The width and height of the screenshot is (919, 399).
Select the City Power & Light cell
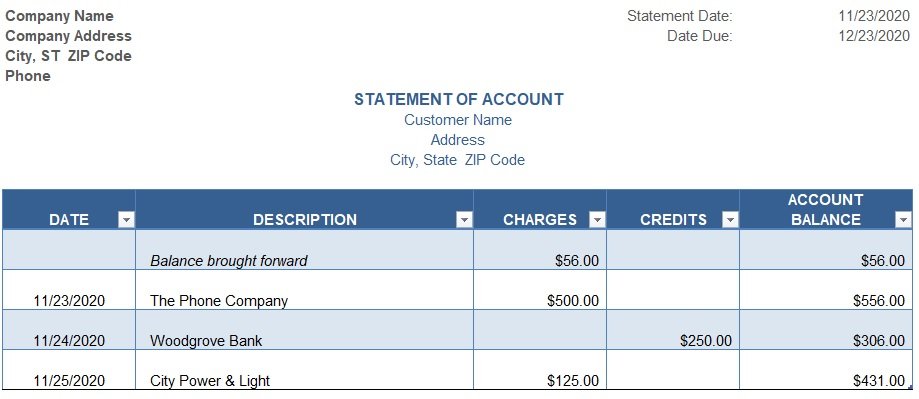tap(304, 370)
